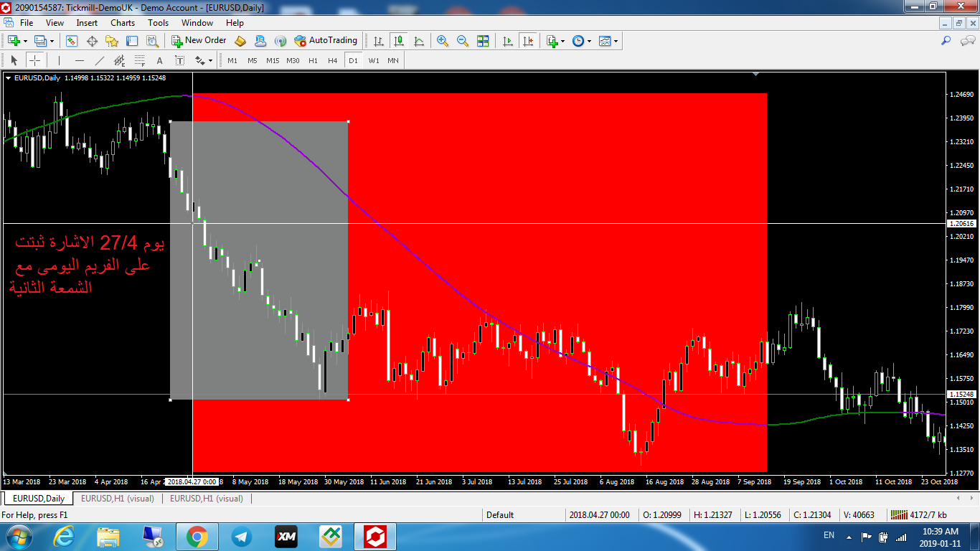Toggle chart shift mode
The image size is (980, 551).
(528, 41)
